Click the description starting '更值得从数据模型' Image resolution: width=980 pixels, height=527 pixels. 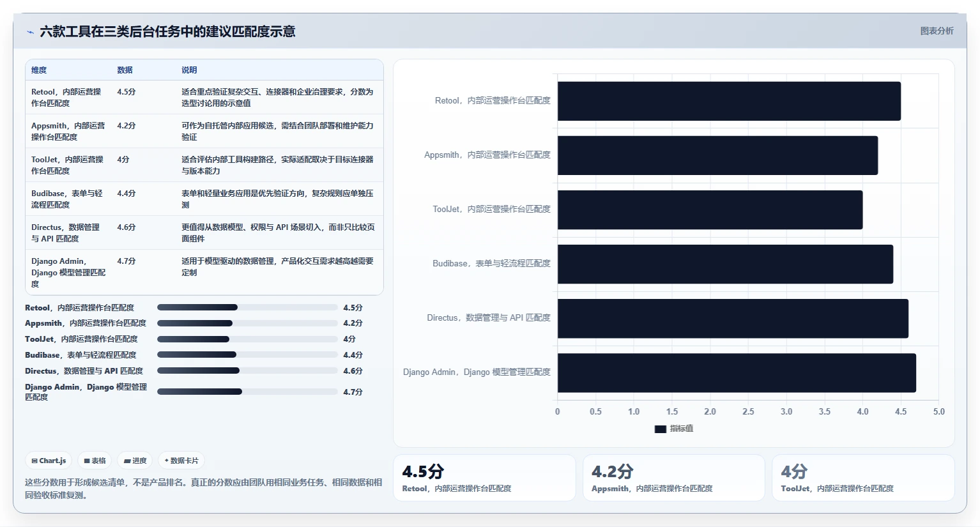click(278, 233)
